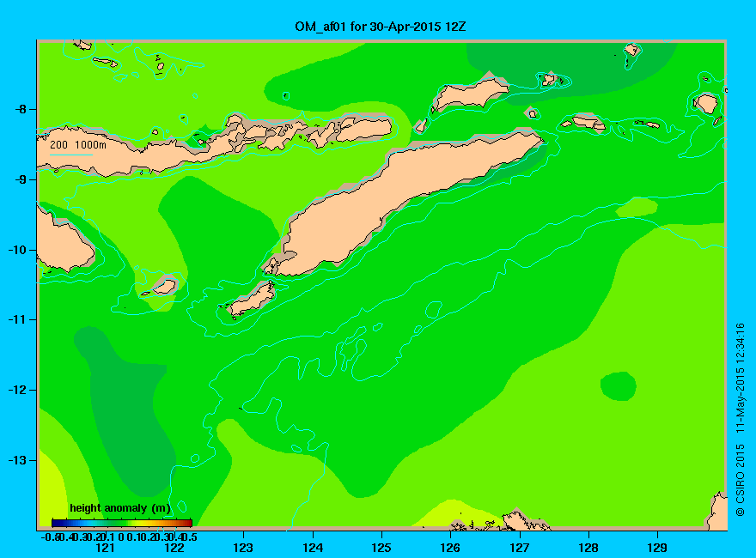Click longitude axis label 122
The height and width of the screenshot is (558, 756).
(x=174, y=548)
